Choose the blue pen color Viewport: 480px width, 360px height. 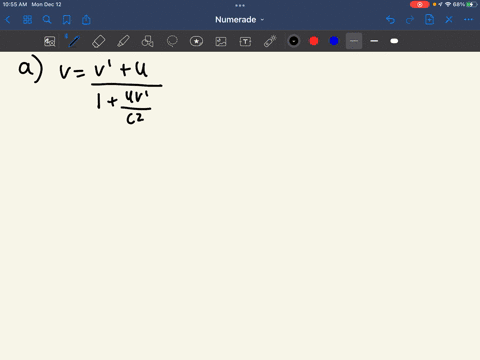(x=334, y=41)
